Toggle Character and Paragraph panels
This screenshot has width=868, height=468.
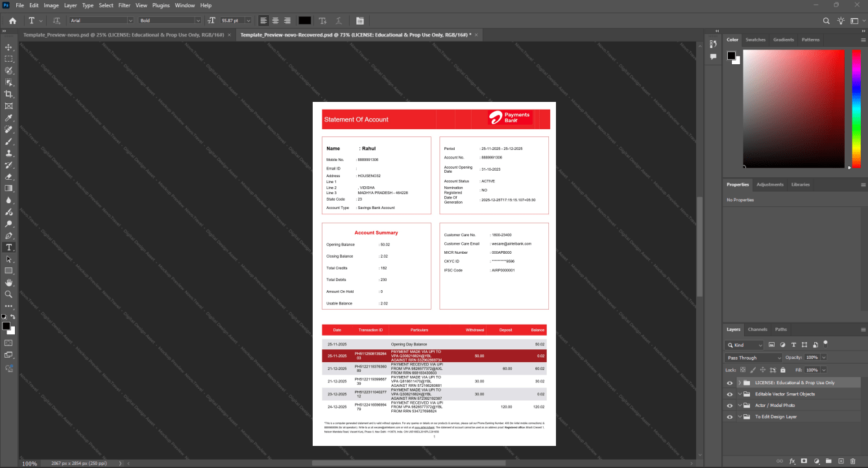(x=360, y=21)
